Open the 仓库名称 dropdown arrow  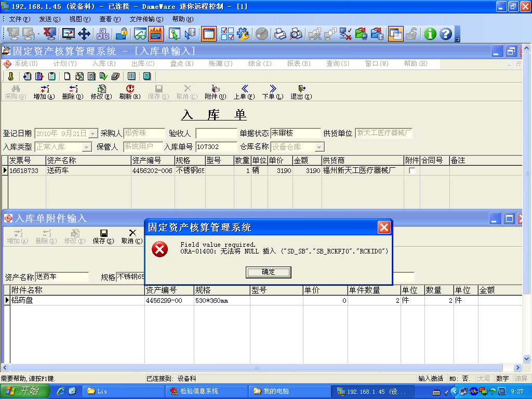pyautogui.click(x=320, y=147)
